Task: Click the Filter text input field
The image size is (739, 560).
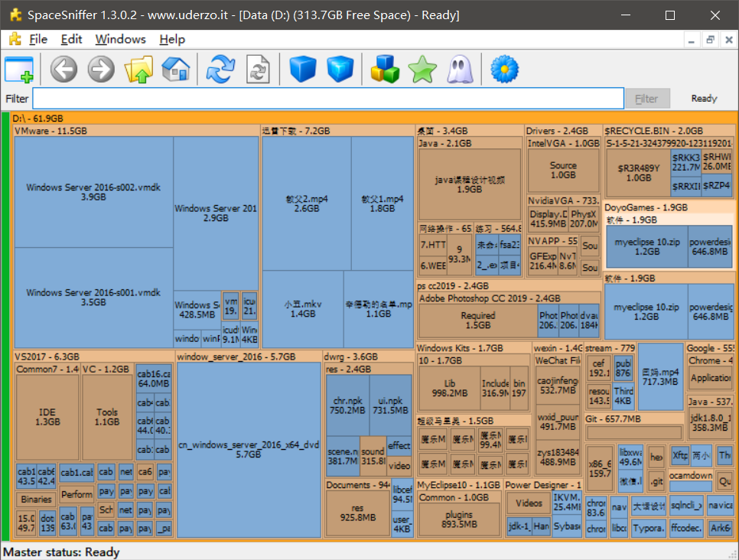Action: coord(328,99)
